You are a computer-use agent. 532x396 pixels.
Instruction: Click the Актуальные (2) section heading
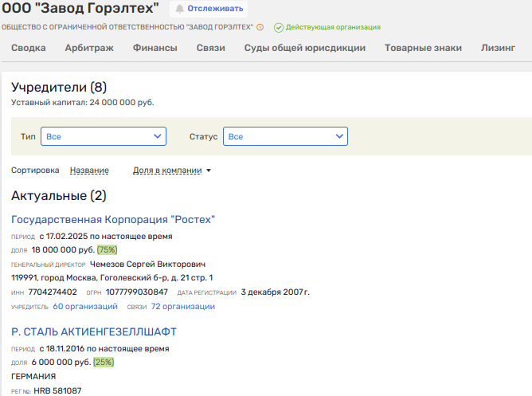click(59, 196)
